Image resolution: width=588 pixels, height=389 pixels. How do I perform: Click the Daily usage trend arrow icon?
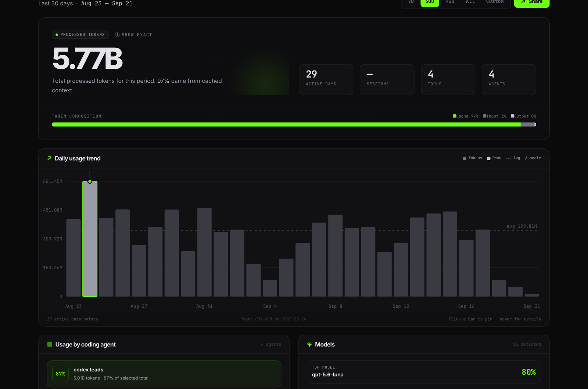(x=50, y=158)
